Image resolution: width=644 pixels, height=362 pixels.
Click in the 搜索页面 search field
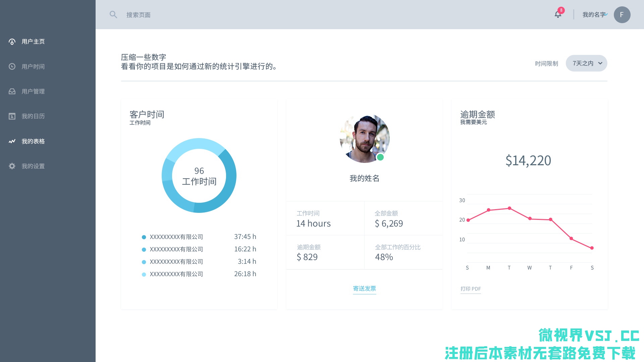(139, 15)
